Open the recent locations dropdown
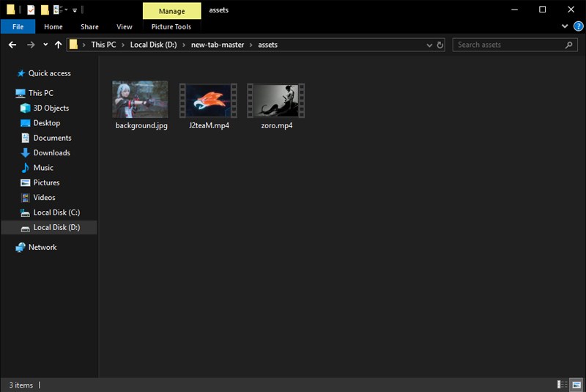 point(45,45)
